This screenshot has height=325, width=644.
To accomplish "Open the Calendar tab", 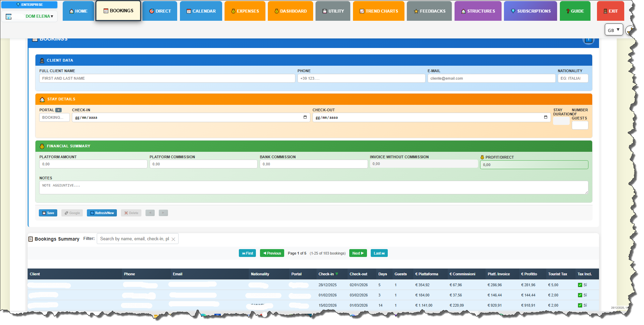I will [201, 11].
